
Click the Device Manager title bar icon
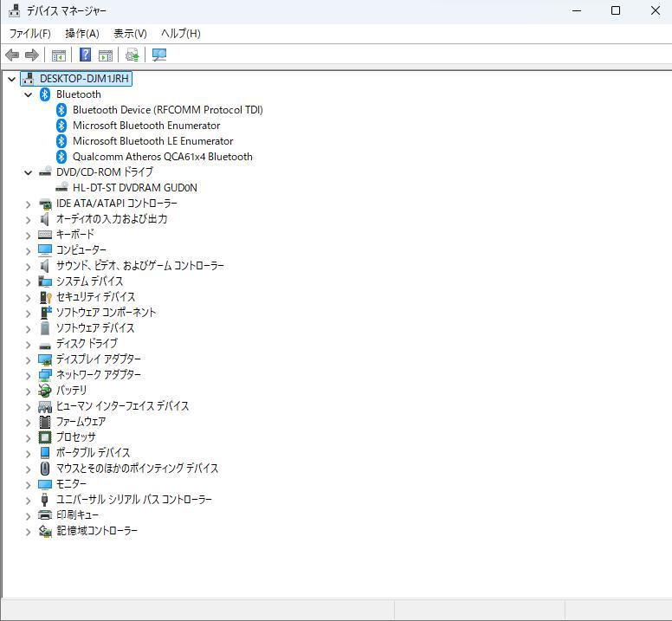coord(14,10)
